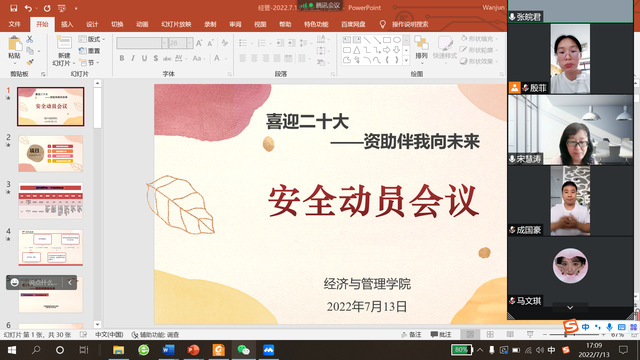Expand more participants chevron below 马文琪
The height and width of the screenshot is (360, 640).
coord(570,307)
